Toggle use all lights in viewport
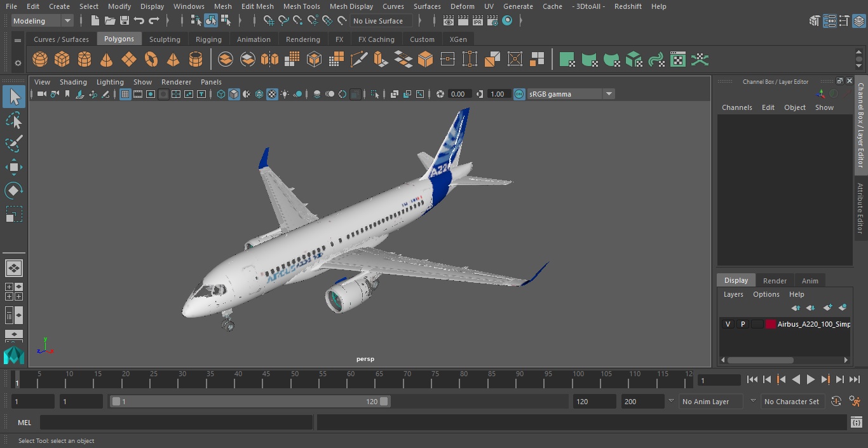 coord(285,94)
